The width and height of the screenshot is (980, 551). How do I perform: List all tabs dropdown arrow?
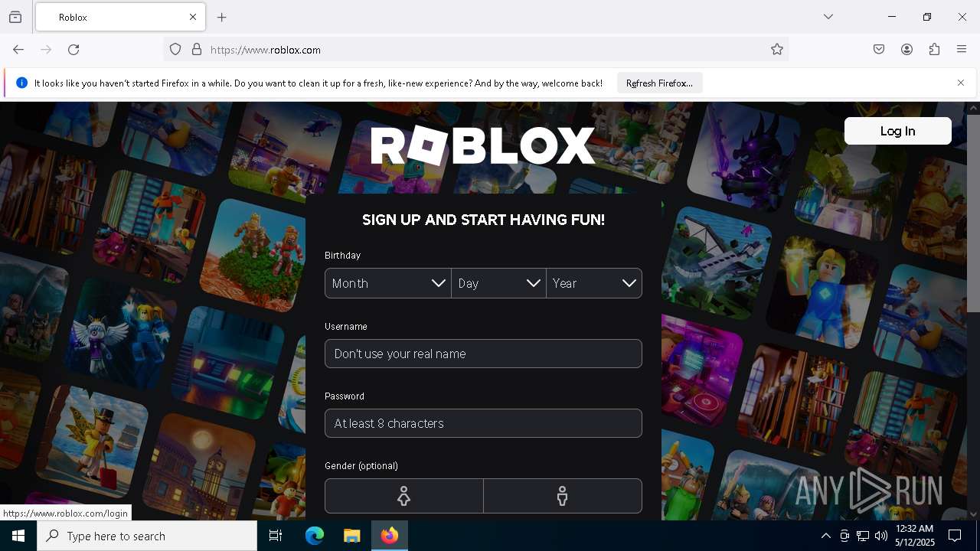pos(828,17)
